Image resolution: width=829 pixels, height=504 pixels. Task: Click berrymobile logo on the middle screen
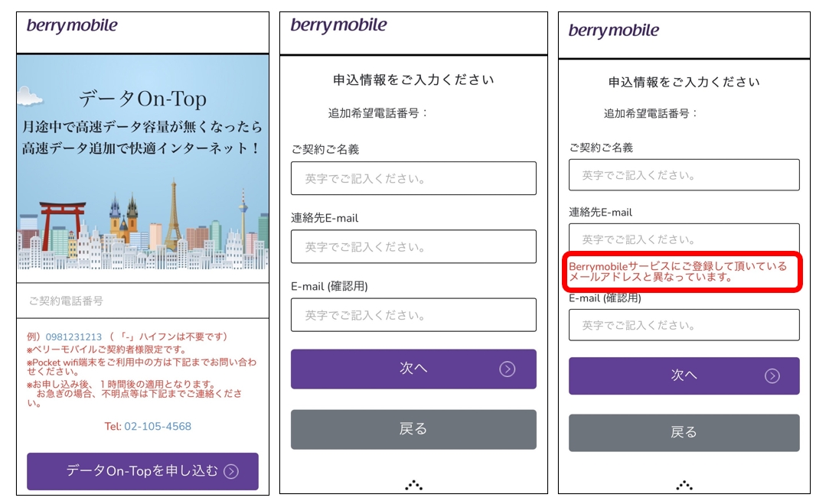pyautogui.click(x=338, y=24)
